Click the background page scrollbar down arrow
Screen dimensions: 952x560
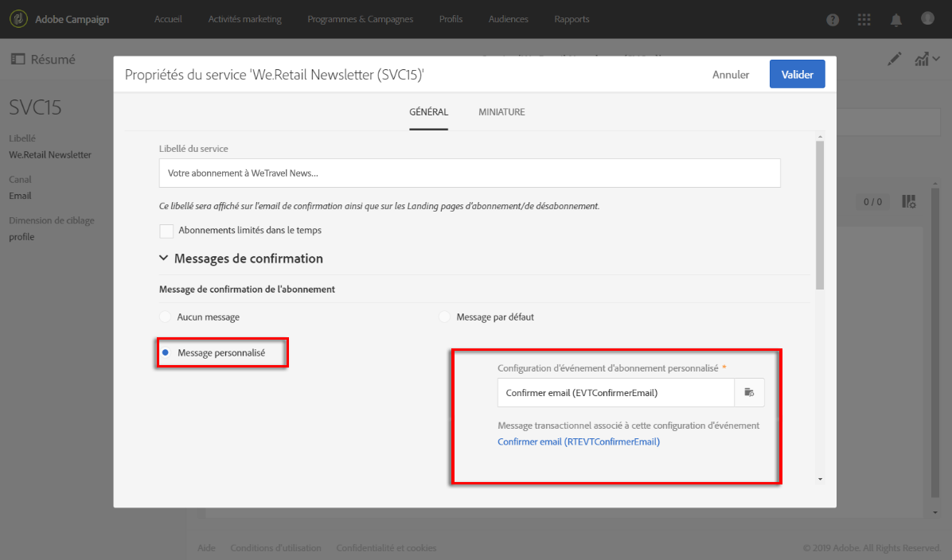point(935,513)
